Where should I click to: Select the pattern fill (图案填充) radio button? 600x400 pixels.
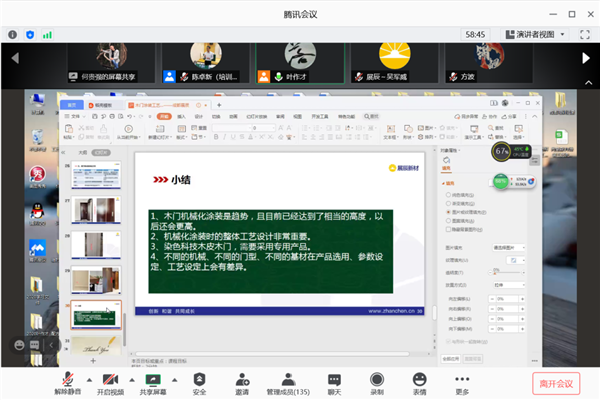click(x=448, y=221)
